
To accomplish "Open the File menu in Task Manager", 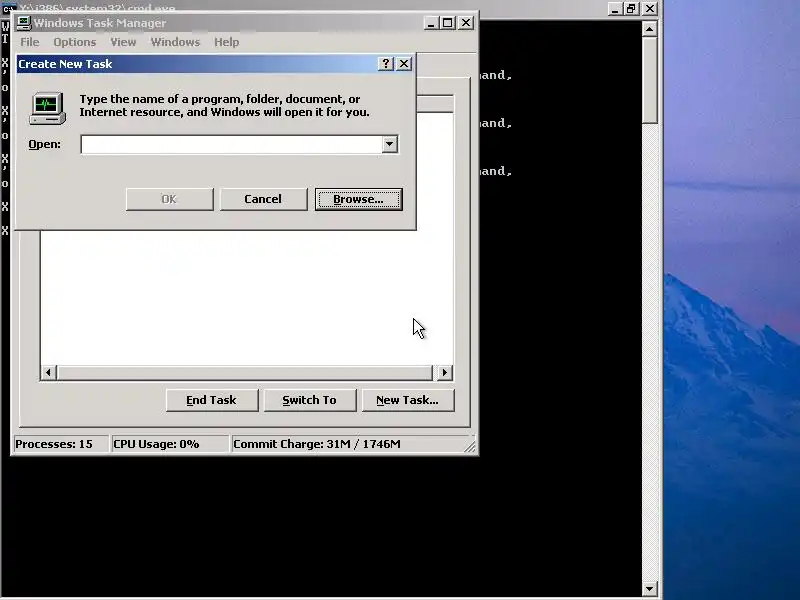I will [30, 42].
